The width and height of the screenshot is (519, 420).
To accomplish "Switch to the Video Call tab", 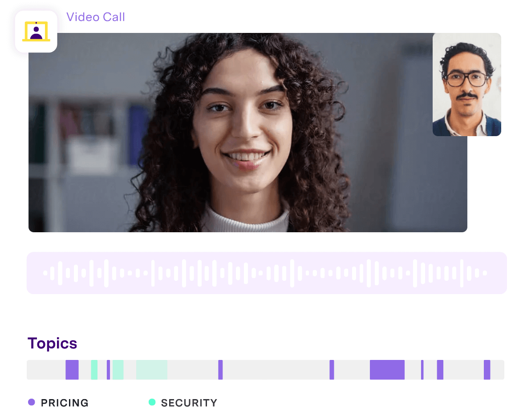I will click(x=96, y=17).
